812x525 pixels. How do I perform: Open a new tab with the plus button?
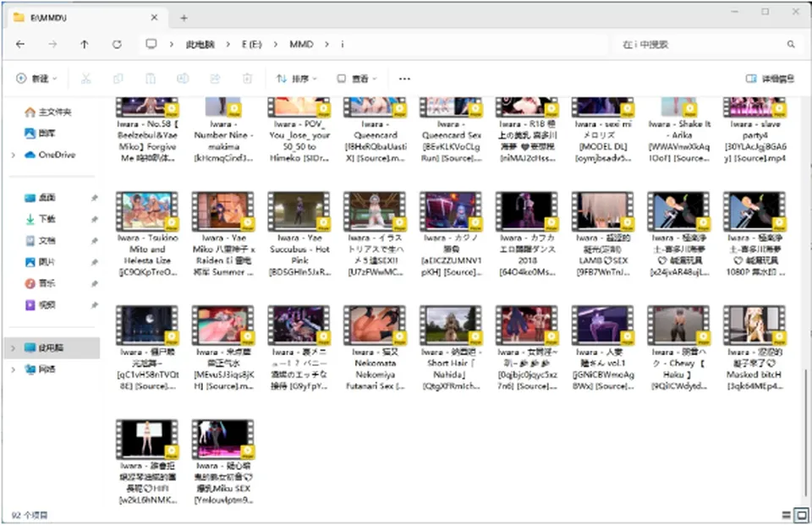[x=184, y=18]
